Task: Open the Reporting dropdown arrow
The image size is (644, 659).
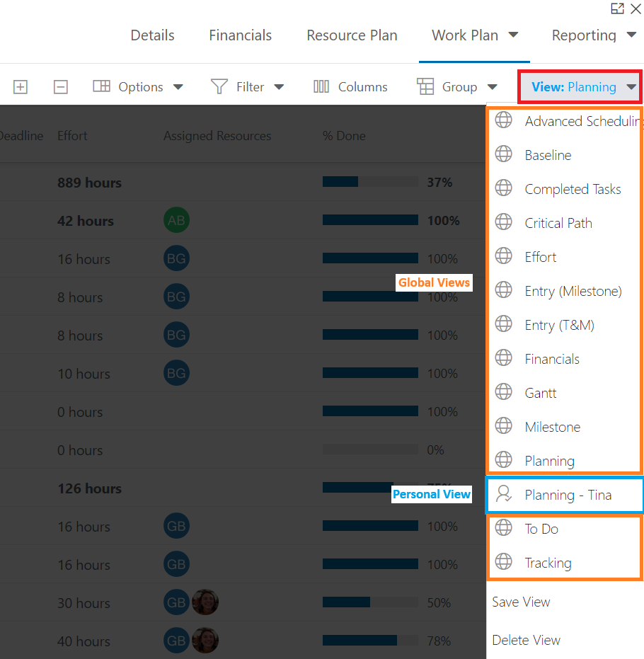Action: [x=631, y=35]
